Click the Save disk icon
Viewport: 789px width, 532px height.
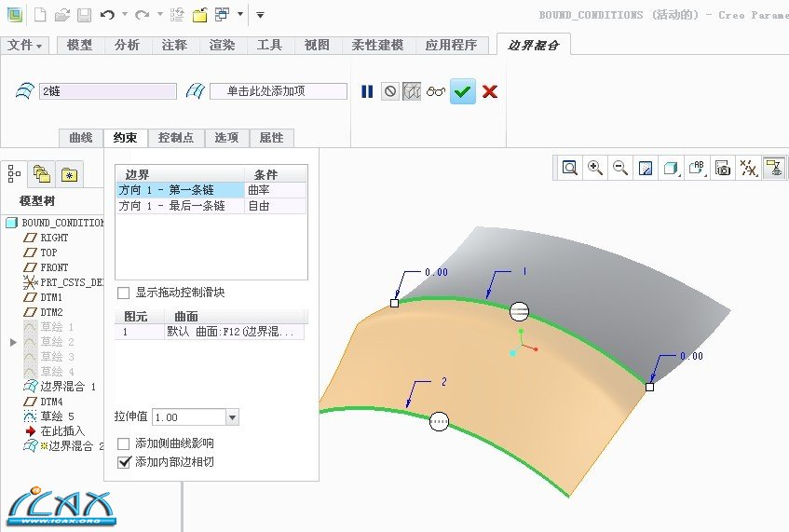[84, 15]
